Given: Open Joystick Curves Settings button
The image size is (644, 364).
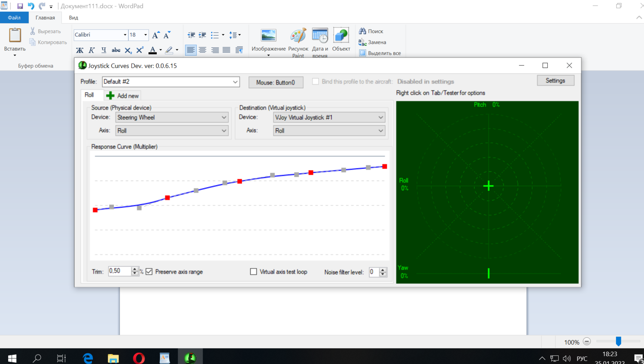Looking at the screenshot, I should (x=555, y=81).
